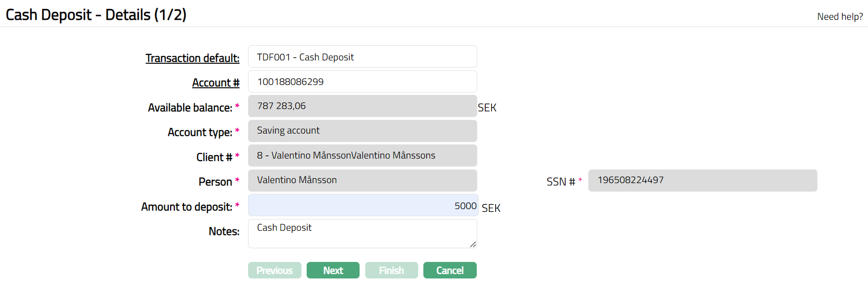Screen dimensions: 868x286
Task: Grab the Notes text area resize handle
Action: click(x=473, y=244)
